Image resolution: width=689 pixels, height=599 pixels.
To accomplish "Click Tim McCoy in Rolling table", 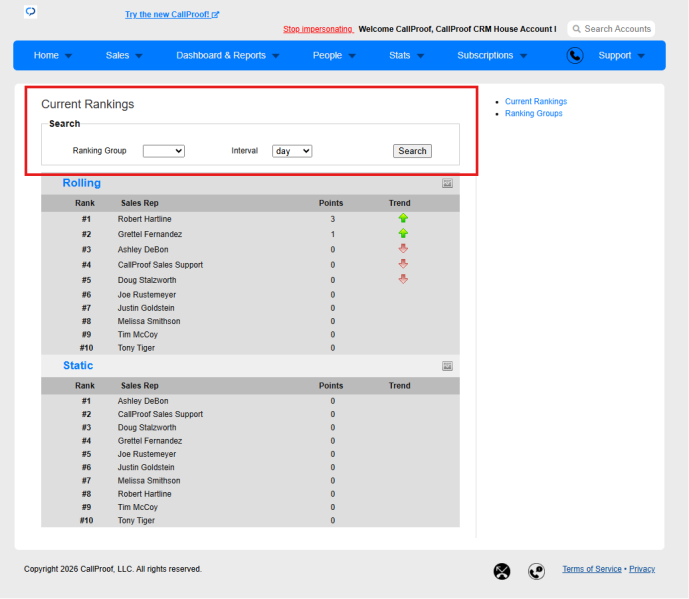I will point(138,335).
